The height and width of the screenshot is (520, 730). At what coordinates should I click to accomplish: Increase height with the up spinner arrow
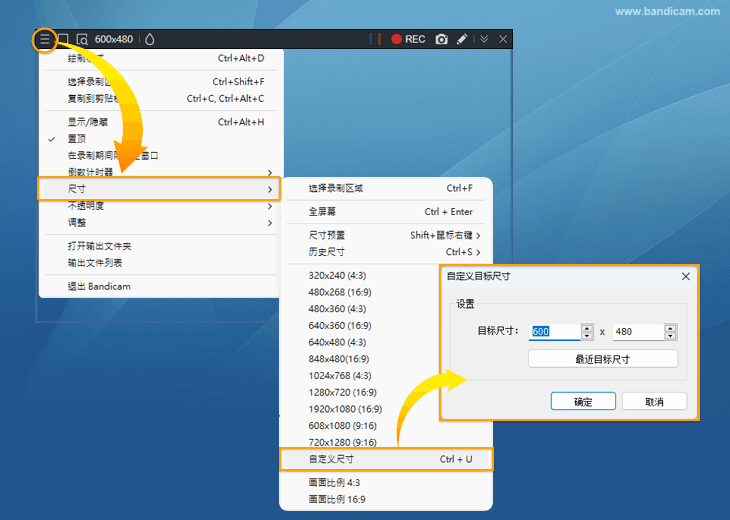click(x=670, y=328)
